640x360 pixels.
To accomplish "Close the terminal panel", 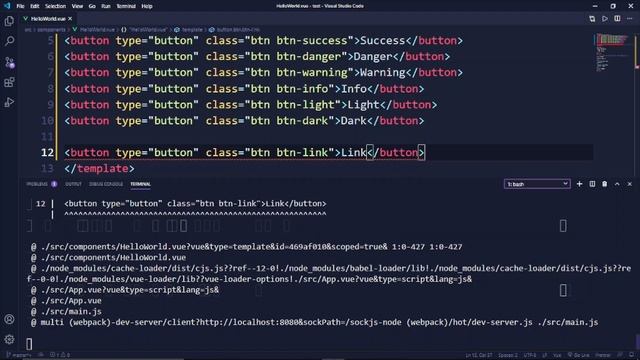I will point(630,184).
